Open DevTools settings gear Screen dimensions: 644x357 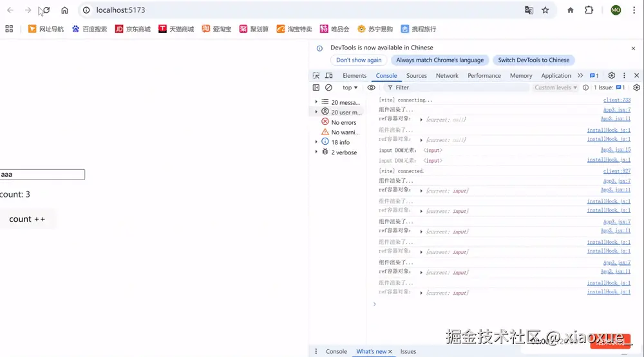click(612, 75)
